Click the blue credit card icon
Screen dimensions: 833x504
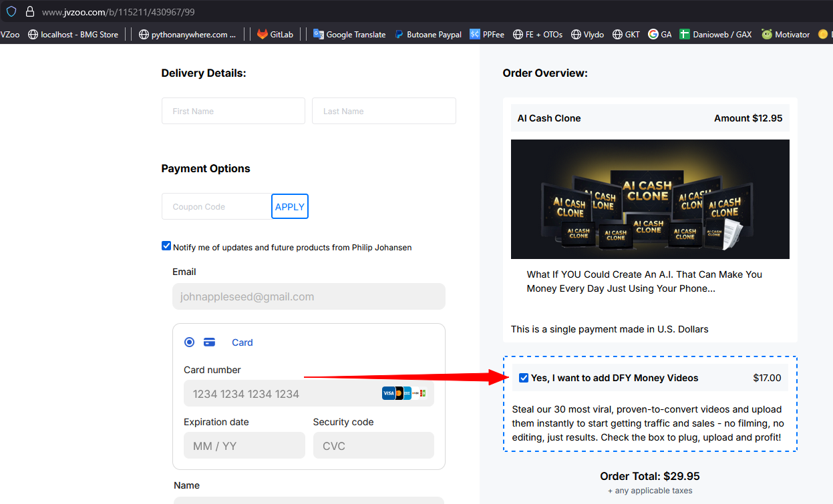coord(209,342)
